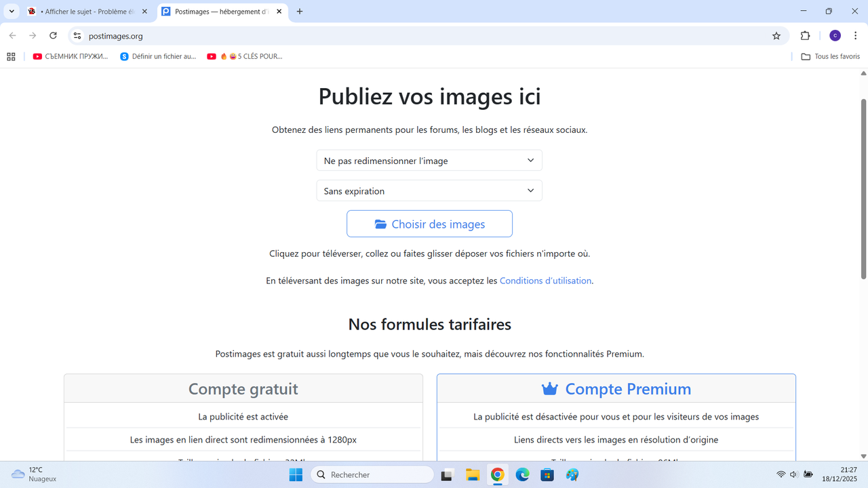The height and width of the screenshot is (488, 868).
Task: Open the Extensions puzzle-piece icon
Action: pos(805,36)
